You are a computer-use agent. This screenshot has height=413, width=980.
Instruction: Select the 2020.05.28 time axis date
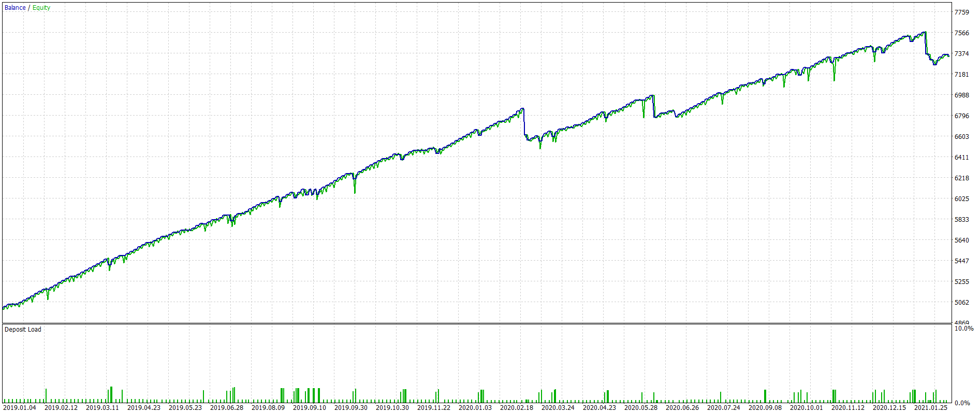pyautogui.click(x=641, y=408)
